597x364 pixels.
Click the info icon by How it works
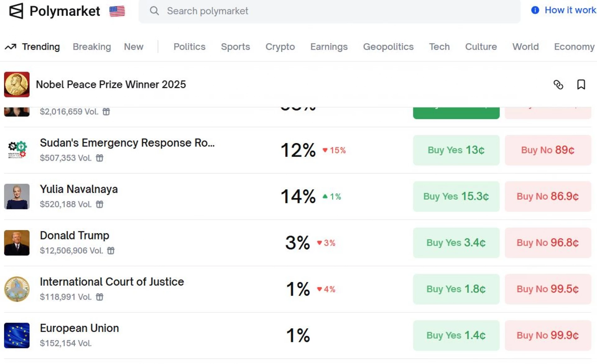click(535, 10)
